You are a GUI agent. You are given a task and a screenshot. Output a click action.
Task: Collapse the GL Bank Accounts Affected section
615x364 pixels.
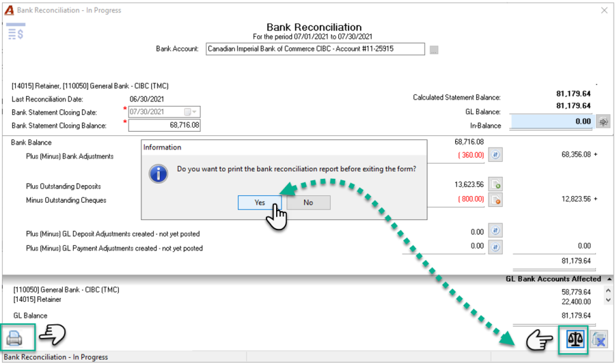click(x=609, y=279)
